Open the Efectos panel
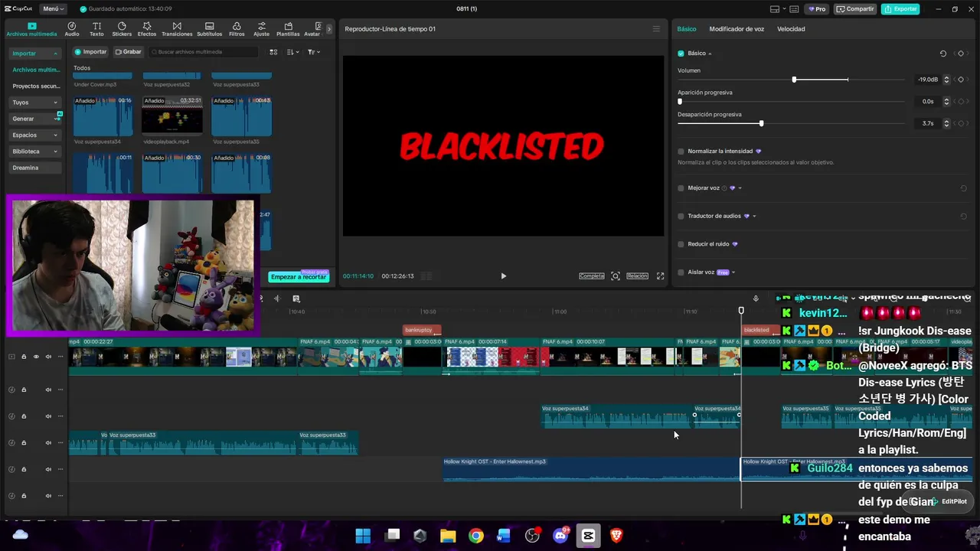The width and height of the screenshot is (980, 551). click(146, 29)
